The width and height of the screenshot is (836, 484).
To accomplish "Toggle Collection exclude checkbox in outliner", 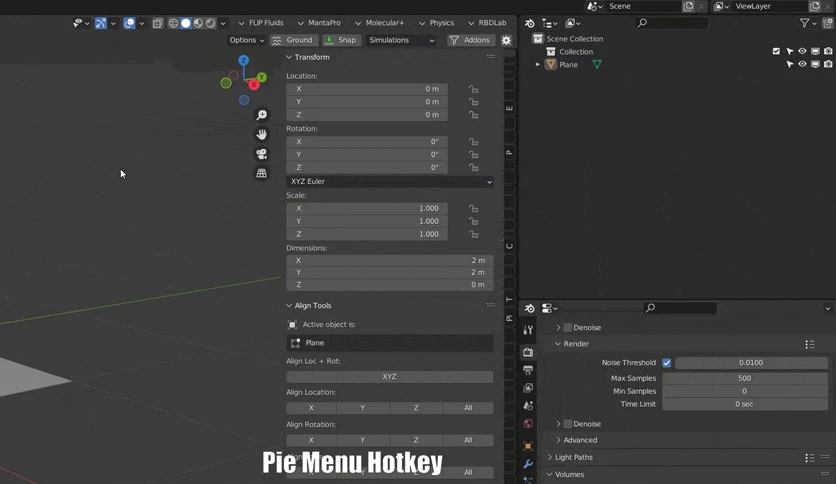I will tap(776, 51).
